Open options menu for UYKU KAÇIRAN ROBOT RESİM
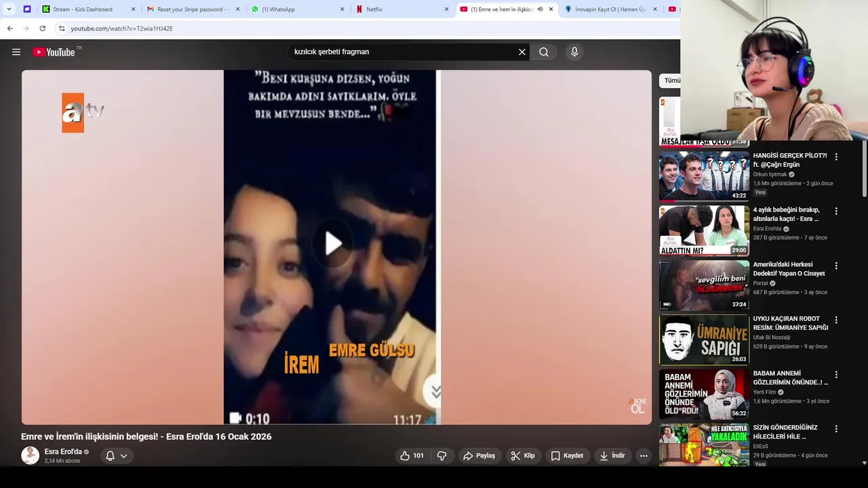This screenshot has height=488, width=868. tap(836, 320)
